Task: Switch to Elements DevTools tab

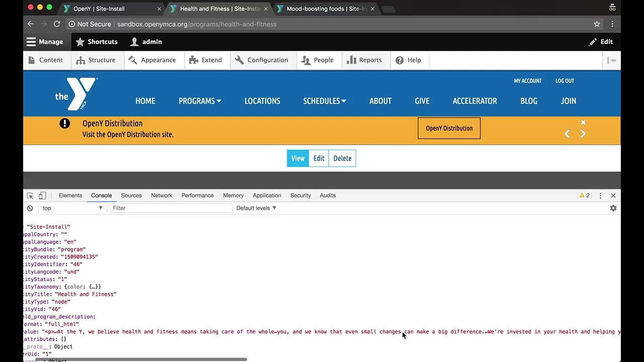Action: 70,196
